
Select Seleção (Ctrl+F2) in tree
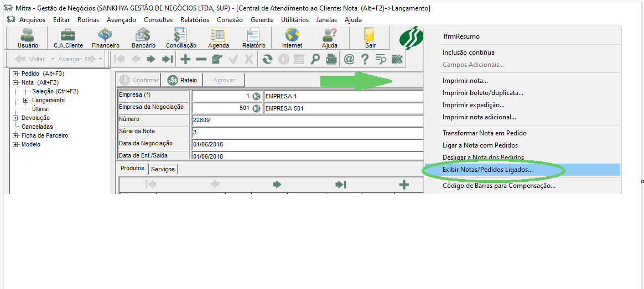pos(55,91)
